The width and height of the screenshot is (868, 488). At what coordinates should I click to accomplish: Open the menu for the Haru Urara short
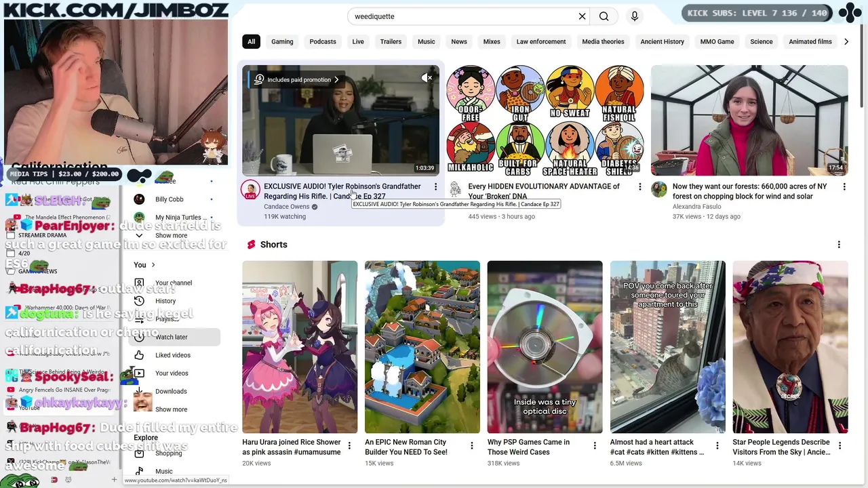[x=349, y=445]
